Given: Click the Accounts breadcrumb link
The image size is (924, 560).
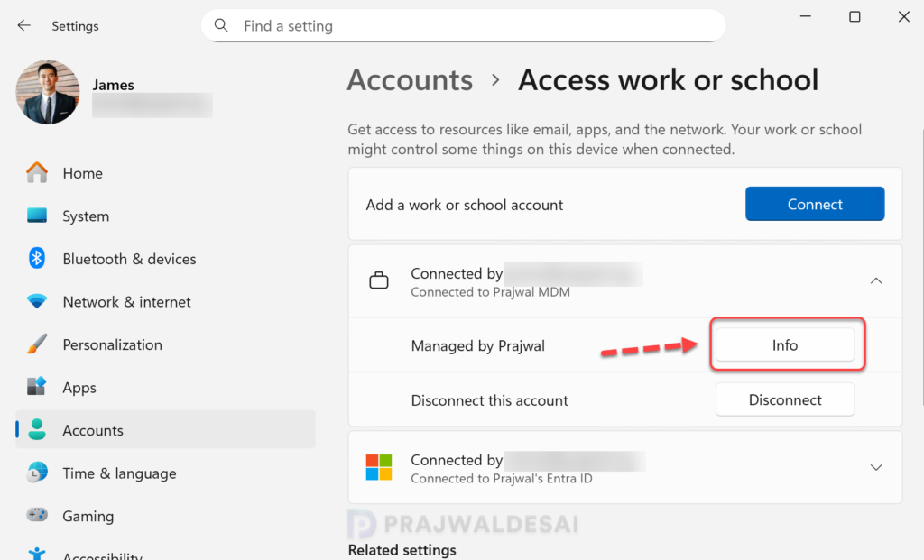Looking at the screenshot, I should [x=410, y=80].
